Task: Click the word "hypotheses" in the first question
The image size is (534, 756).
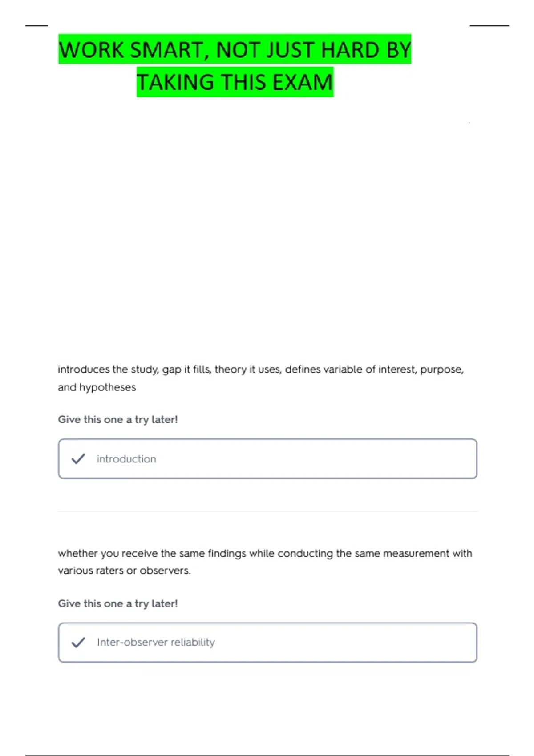Action: point(108,387)
